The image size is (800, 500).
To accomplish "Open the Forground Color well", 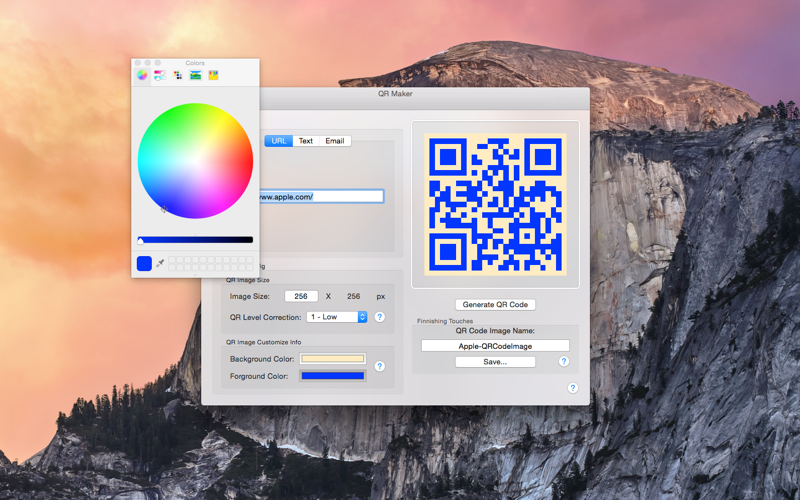I will (x=333, y=376).
